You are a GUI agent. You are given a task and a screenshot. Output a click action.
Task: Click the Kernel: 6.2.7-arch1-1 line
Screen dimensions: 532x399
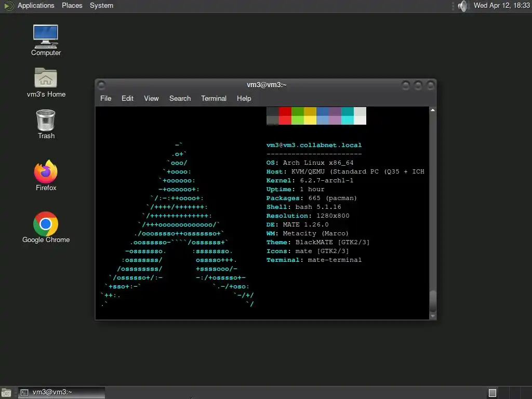coord(310,180)
